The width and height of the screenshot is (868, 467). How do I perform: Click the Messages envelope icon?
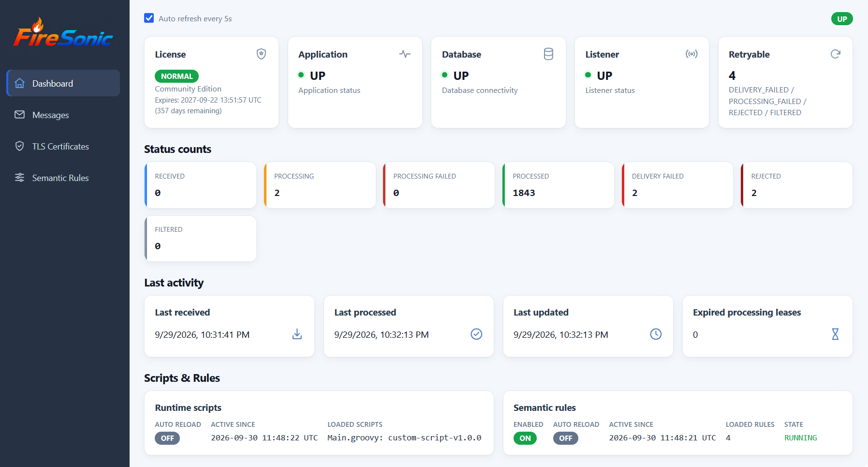click(20, 115)
